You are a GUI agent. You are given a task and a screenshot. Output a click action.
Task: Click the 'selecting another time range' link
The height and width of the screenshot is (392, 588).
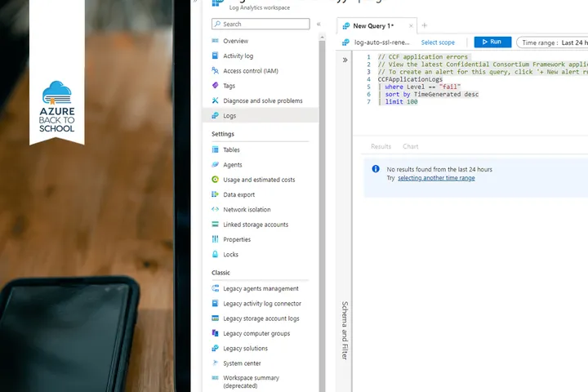[x=436, y=178]
